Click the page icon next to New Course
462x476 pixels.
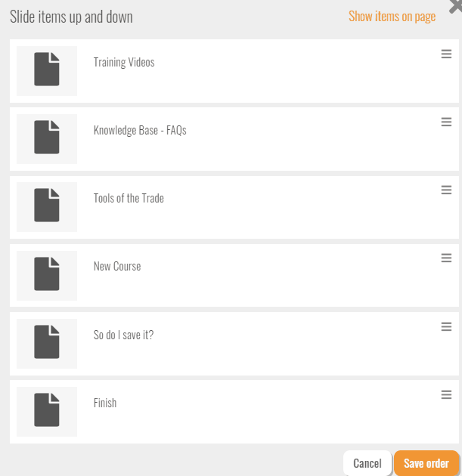47,274
